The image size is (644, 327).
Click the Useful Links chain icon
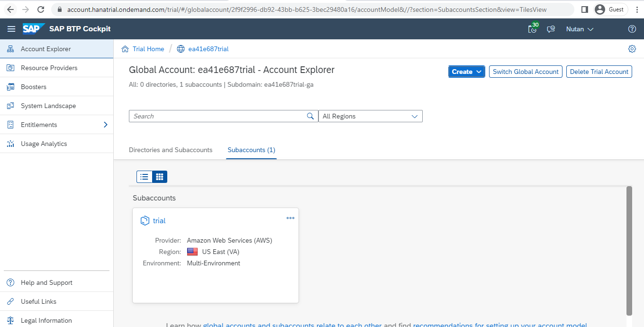click(10, 301)
